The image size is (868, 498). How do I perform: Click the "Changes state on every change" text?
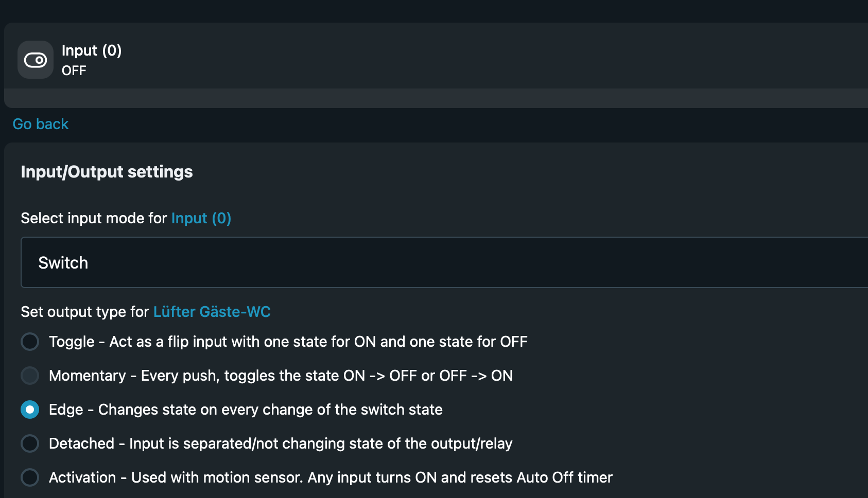270,410
